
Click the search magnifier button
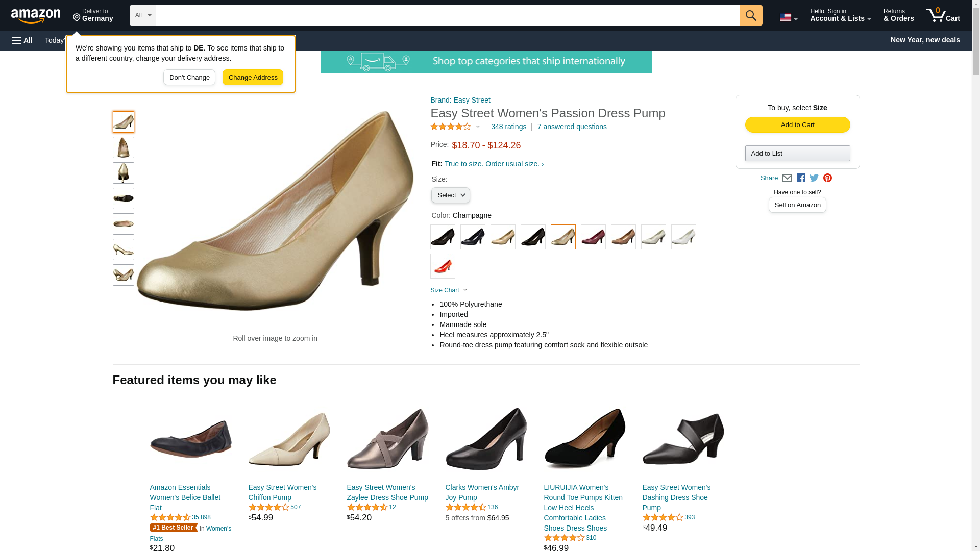pyautogui.click(x=750, y=15)
